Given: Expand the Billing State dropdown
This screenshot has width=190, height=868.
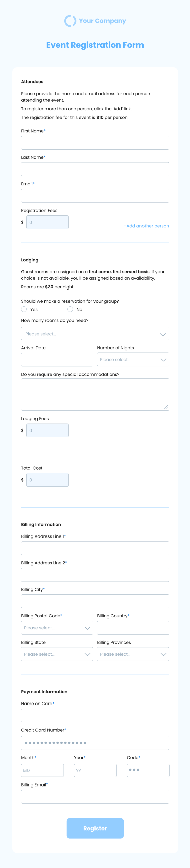Looking at the screenshot, I should tap(57, 654).
